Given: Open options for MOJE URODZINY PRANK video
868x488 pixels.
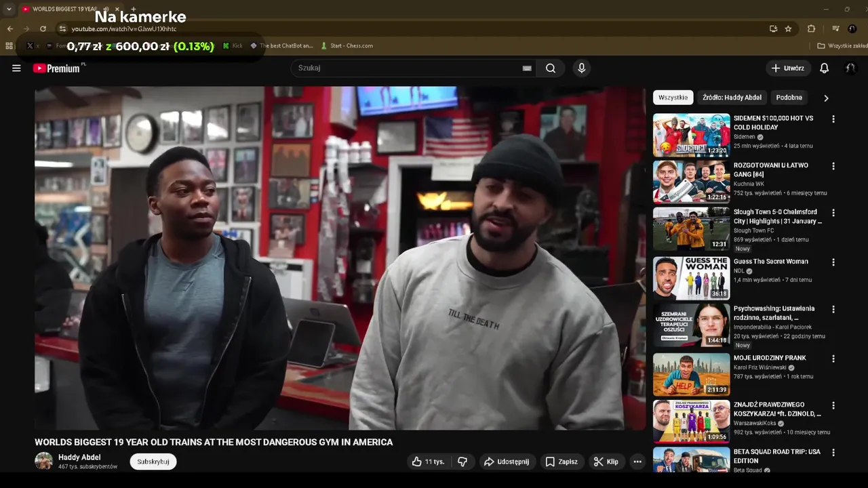Looking at the screenshot, I should pos(833,359).
